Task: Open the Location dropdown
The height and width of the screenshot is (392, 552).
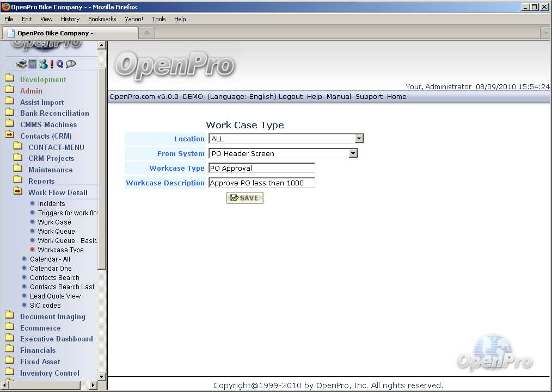Action: click(x=358, y=139)
